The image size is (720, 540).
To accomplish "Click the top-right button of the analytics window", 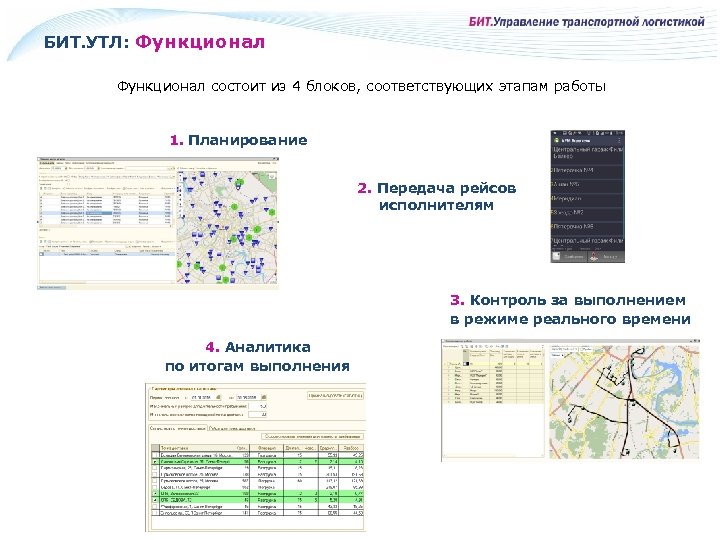I will tap(335, 395).
